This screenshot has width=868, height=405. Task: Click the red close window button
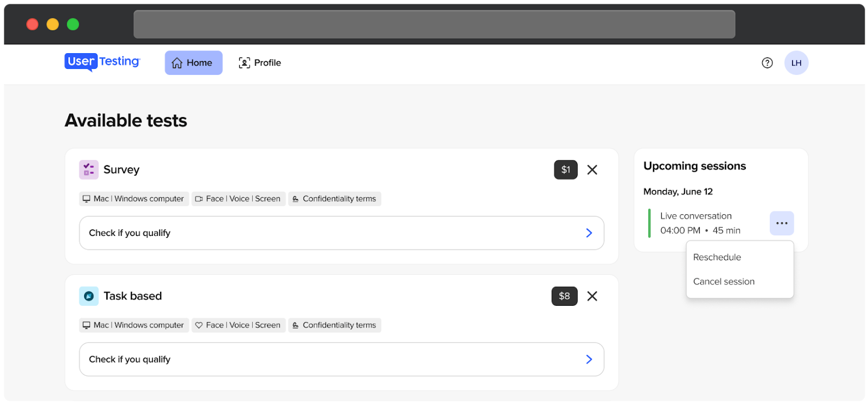point(33,24)
